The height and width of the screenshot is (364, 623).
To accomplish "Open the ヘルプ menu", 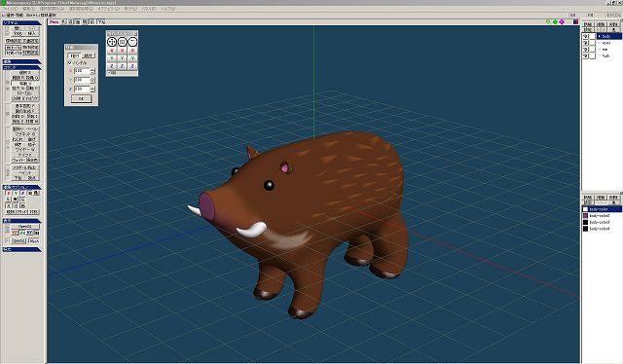I will tap(167, 9).
